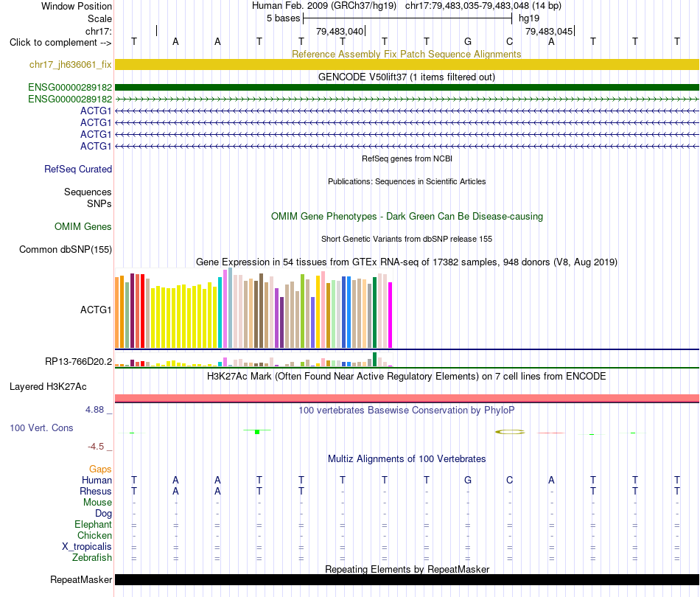Click the chr17: ruler label

pos(99,31)
